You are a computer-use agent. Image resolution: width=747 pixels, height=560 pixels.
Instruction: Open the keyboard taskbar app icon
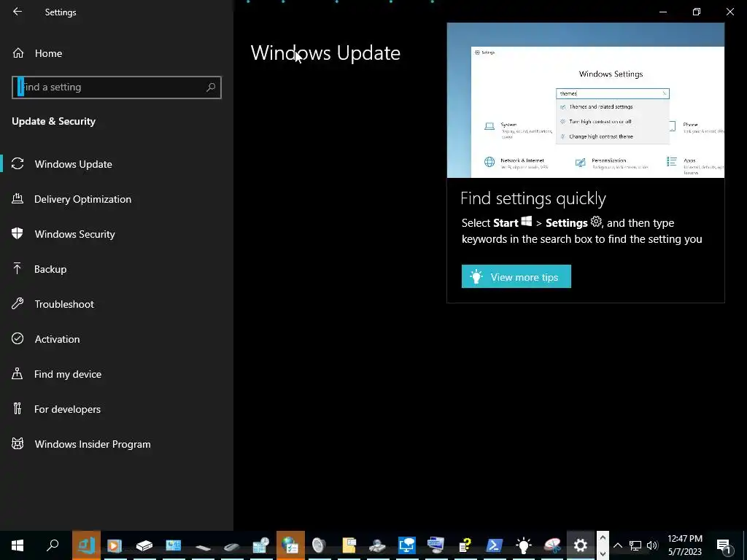[203, 547]
